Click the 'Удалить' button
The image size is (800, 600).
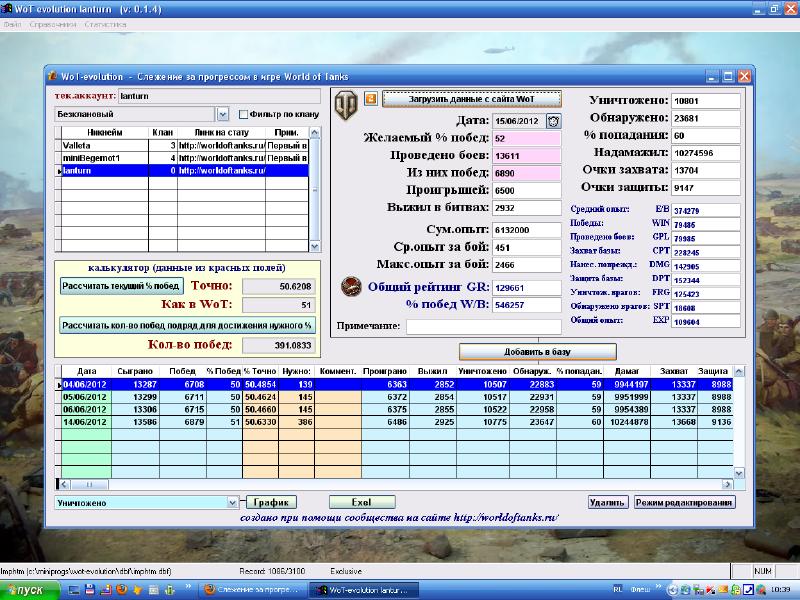click(x=607, y=503)
